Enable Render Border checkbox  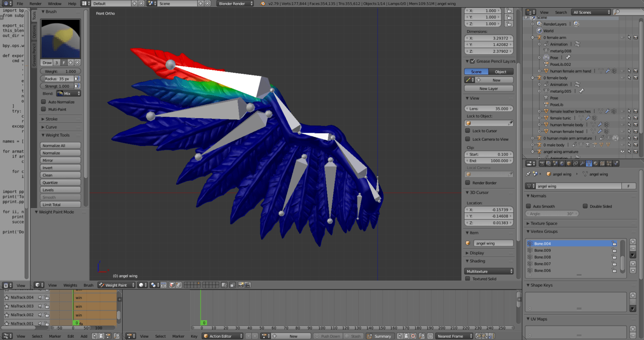tap(468, 183)
